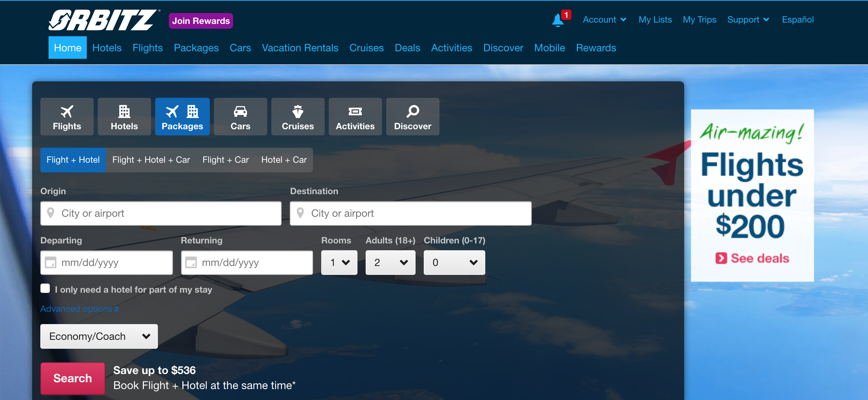Open Deals in the top navigation
This screenshot has height=400, width=868.
407,48
